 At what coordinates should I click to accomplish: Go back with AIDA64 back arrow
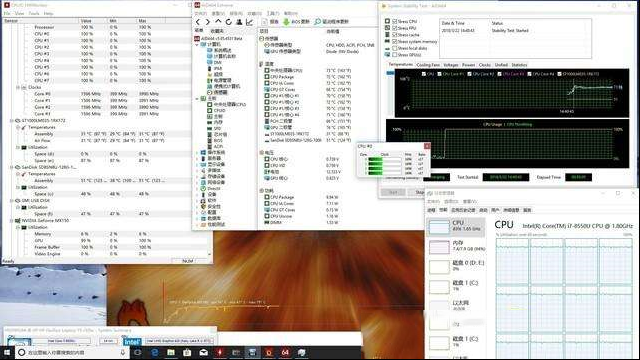[198, 22]
